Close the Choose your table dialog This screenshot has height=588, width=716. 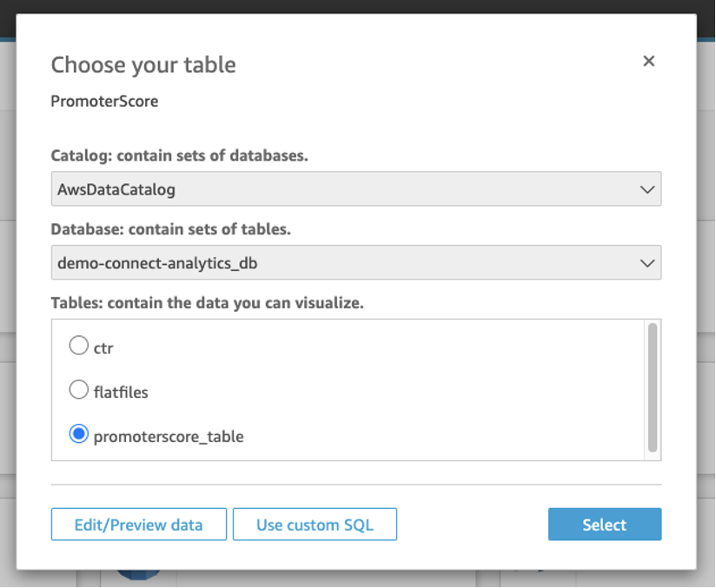pos(648,61)
